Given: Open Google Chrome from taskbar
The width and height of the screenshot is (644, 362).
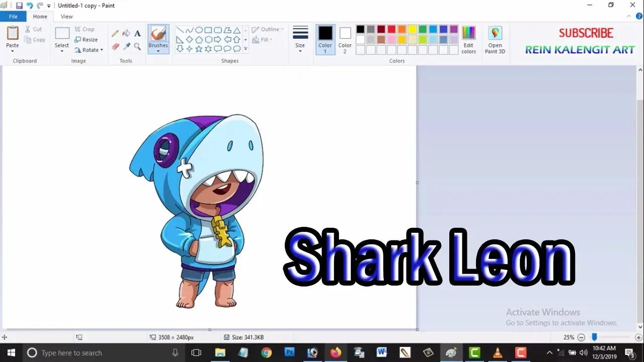Looking at the screenshot, I should [266, 352].
